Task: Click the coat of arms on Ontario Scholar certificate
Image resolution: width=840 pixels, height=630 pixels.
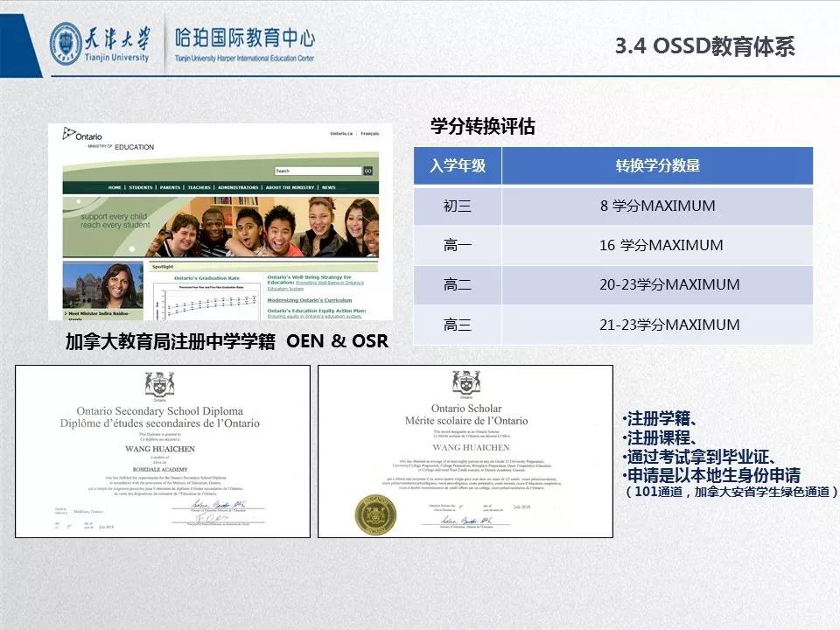Action: pos(466,383)
